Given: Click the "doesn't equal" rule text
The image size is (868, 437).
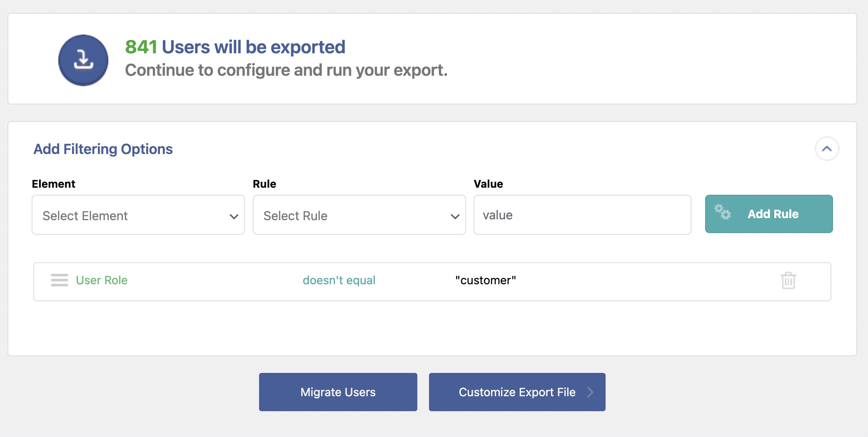Looking at the screenshot, I should tap(339, 280).
